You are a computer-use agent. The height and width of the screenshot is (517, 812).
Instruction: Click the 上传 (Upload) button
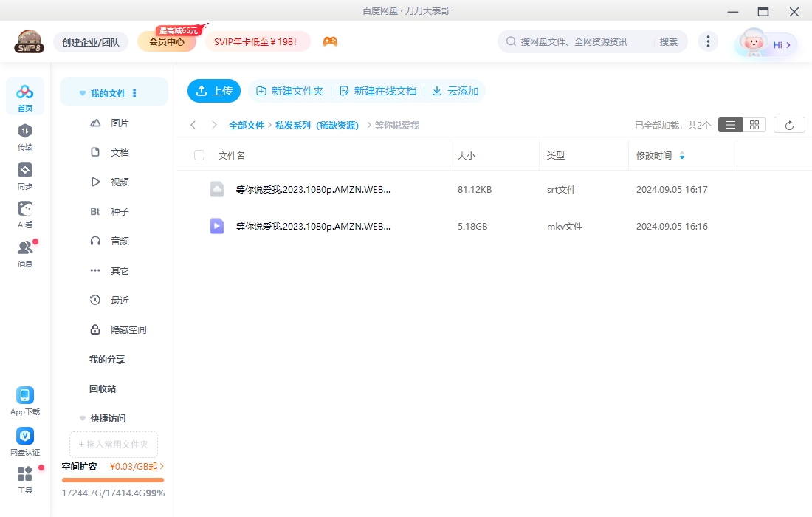click(214, 91)
